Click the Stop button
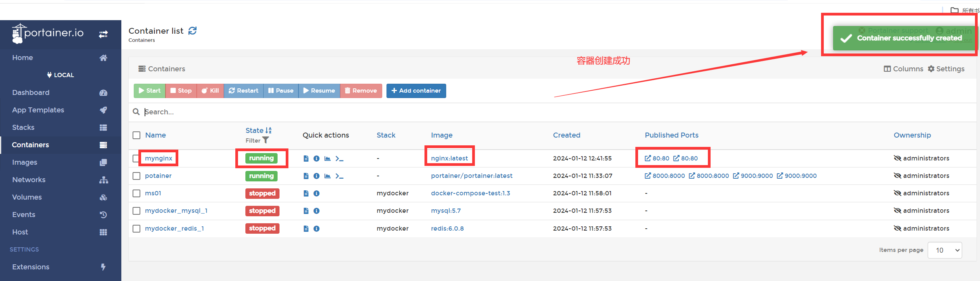Image resolution: width=980 pixels, height=281 pixels. click(x=181, y=91)
